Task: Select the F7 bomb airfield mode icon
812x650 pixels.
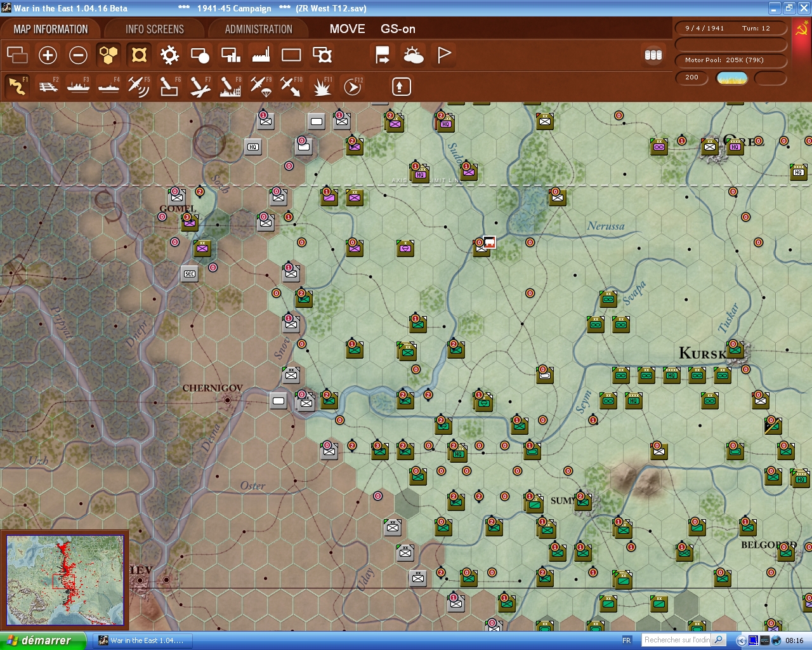Action: pos(200,86)
